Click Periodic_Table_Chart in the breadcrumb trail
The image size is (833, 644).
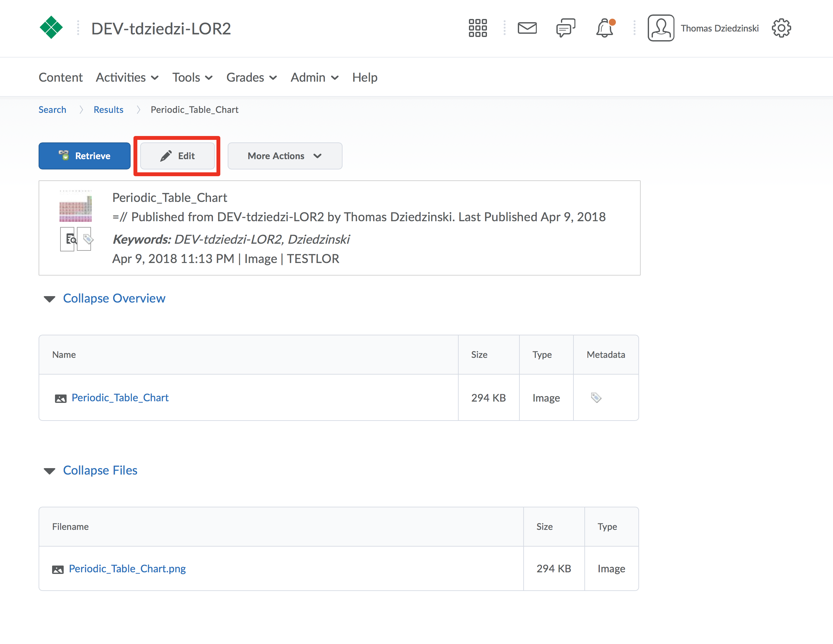point(194,110)
